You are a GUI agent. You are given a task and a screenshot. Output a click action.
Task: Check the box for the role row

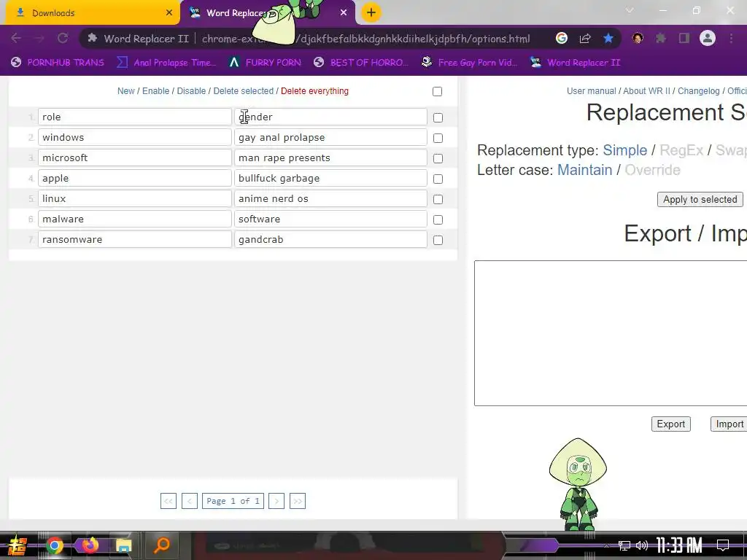[x=438, y=117]
